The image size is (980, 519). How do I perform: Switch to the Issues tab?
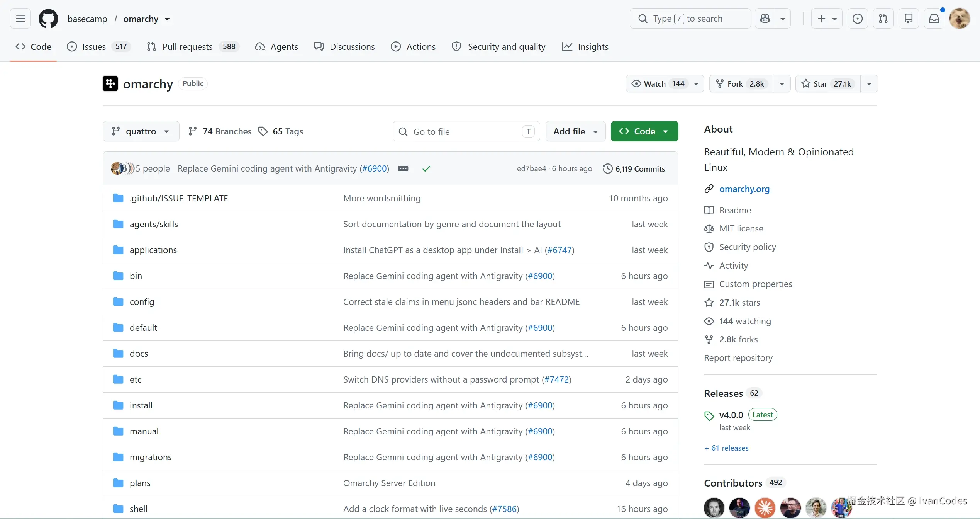click(x=99, y=47)
